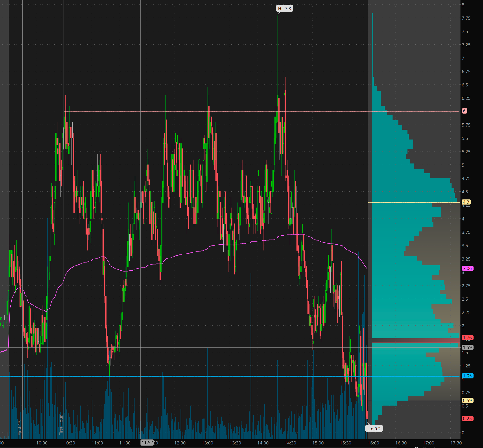Click the blue 1.05 price level label
483x448 pixels.
click(467, 376)
